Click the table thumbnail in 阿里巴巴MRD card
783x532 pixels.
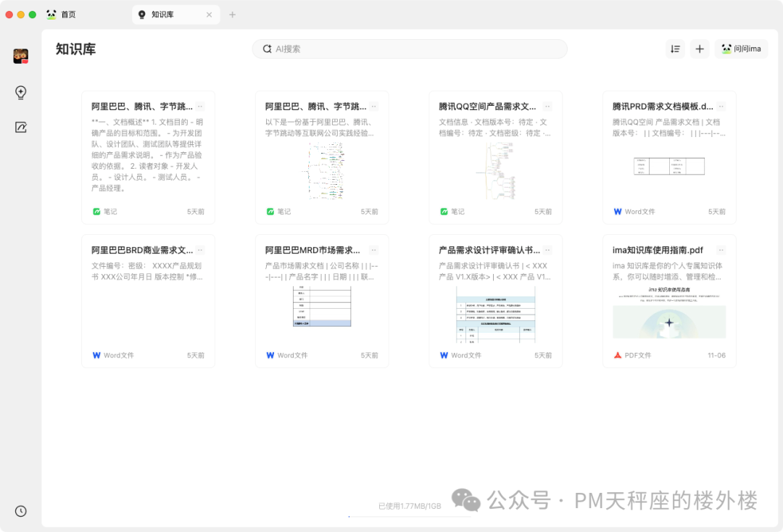(x=322, y=306)
